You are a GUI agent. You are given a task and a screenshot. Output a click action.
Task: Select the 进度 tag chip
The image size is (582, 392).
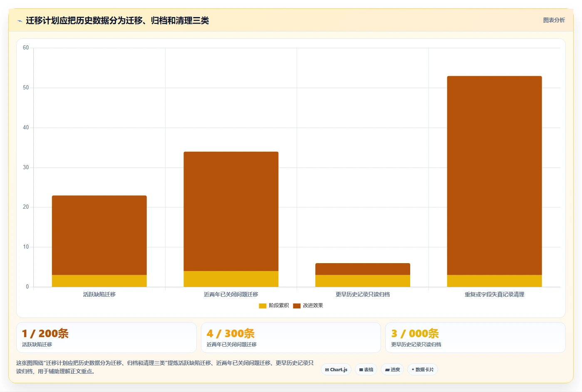392,370
